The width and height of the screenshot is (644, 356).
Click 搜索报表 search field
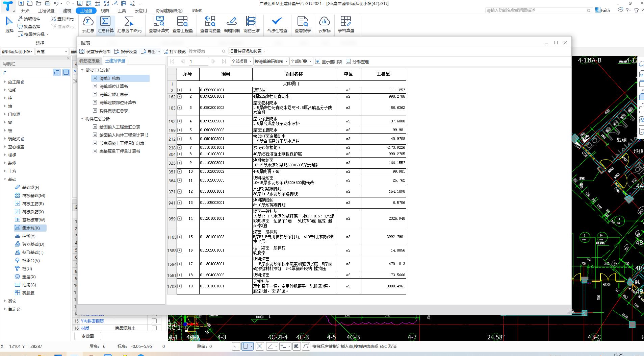coord(207,51)
